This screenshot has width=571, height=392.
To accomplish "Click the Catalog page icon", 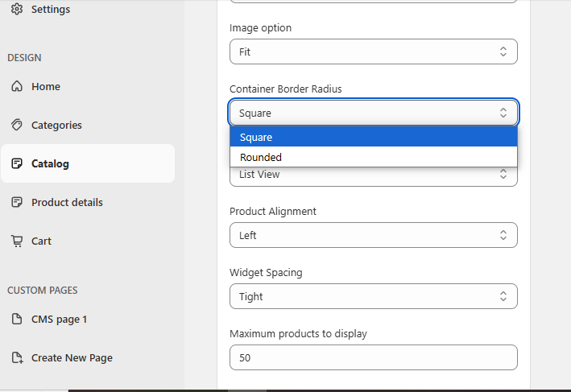I will pos(17,163).
